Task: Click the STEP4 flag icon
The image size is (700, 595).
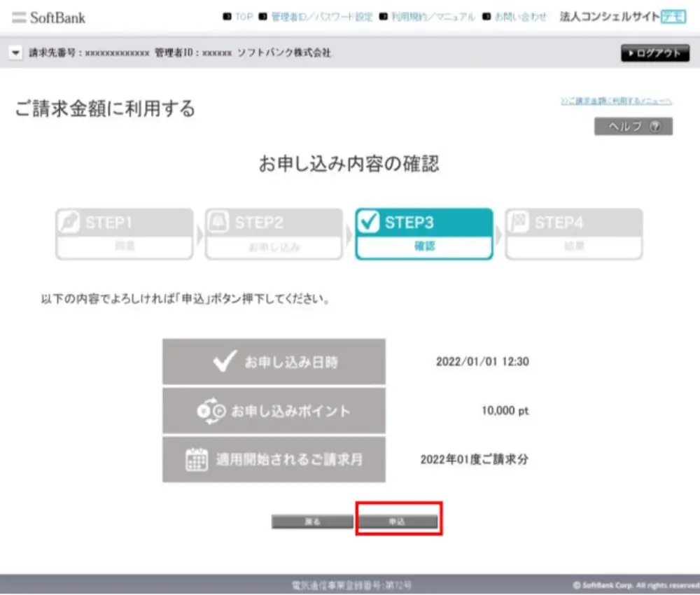Action: point(518,222)
